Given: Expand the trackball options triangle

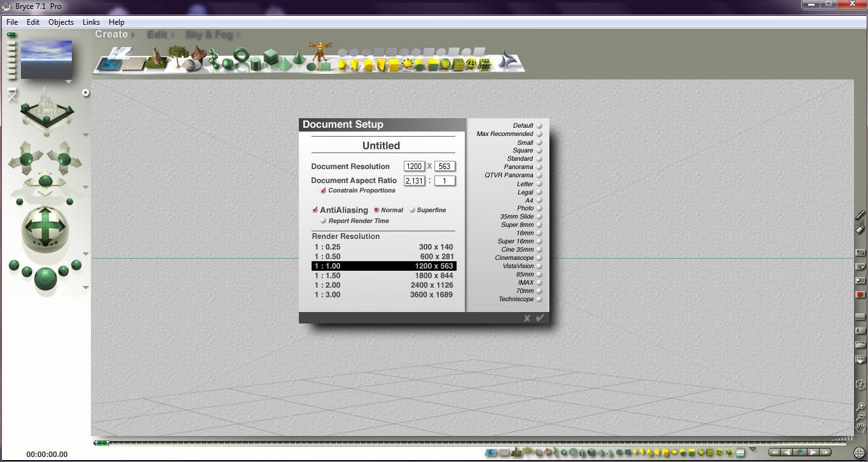Looking at the screenshot, I should point(86,254).
